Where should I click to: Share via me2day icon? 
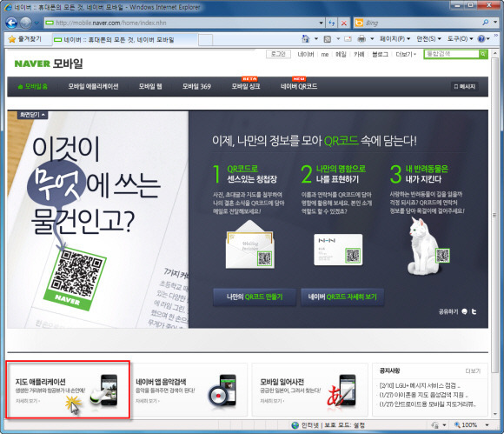(464, 311)
